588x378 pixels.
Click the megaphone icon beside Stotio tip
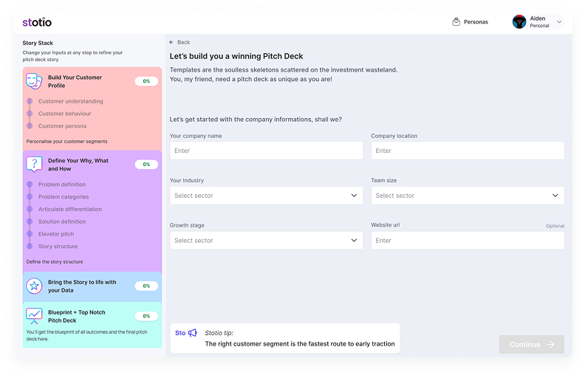click(x=193, y=333)
